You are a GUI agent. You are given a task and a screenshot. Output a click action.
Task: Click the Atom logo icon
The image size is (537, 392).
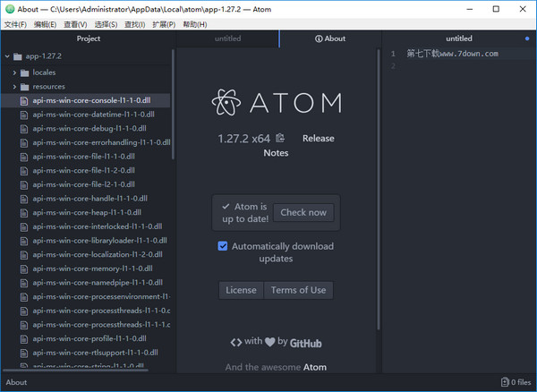(229, 103)
